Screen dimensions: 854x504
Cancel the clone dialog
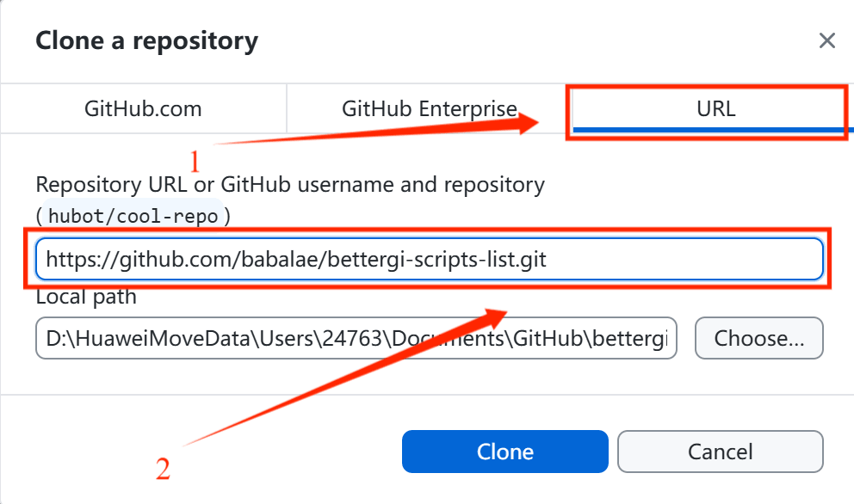point(720,452)
